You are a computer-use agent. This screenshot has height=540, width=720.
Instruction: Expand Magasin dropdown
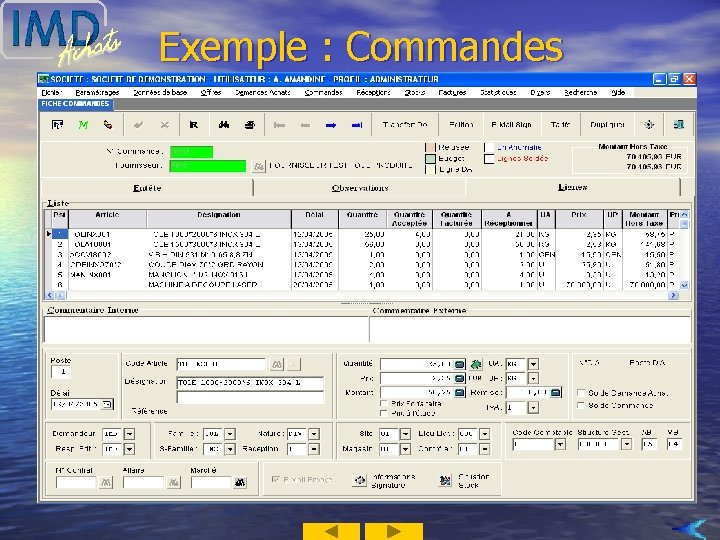click(405, 449)
